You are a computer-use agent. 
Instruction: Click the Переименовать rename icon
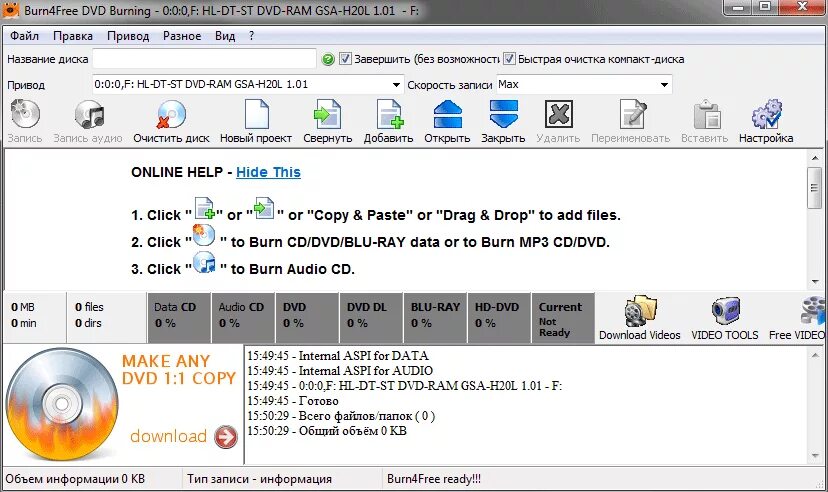click(632, 114)
